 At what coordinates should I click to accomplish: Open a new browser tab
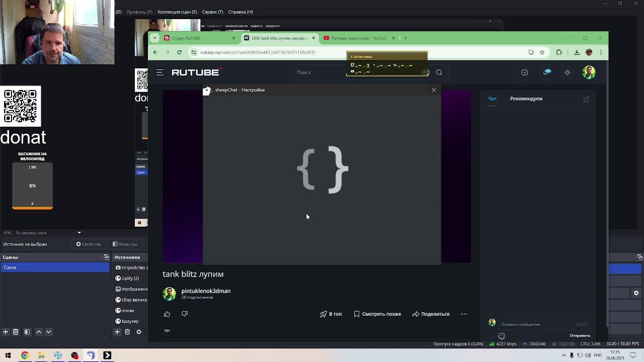[x=405, y=38]
